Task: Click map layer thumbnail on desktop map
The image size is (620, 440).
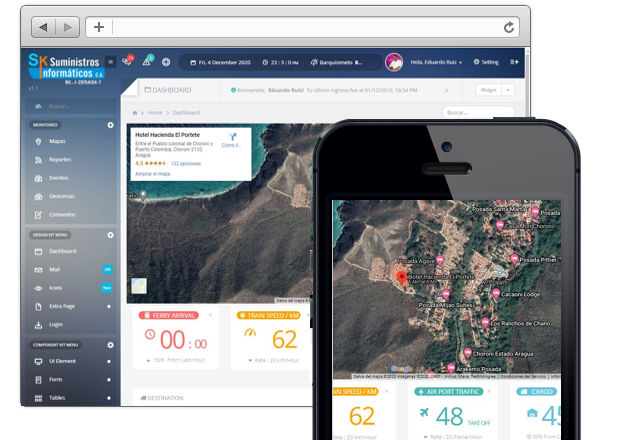Action: [139, 286]
